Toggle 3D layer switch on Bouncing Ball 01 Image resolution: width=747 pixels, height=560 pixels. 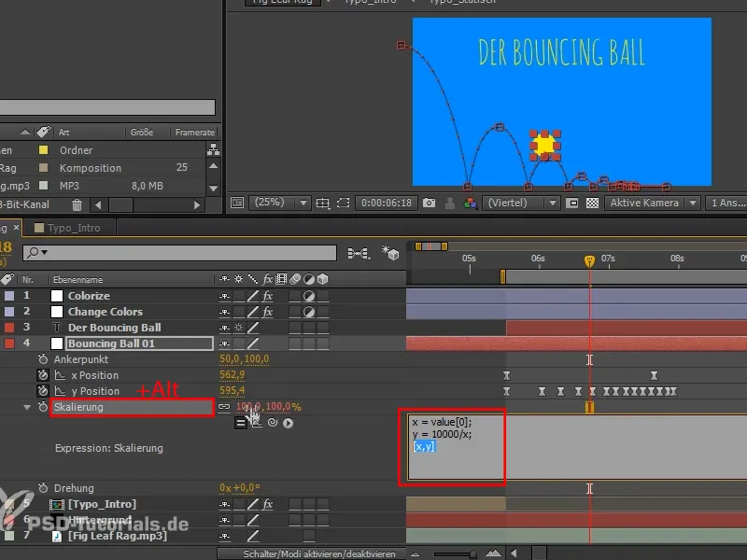pos(323,343)
